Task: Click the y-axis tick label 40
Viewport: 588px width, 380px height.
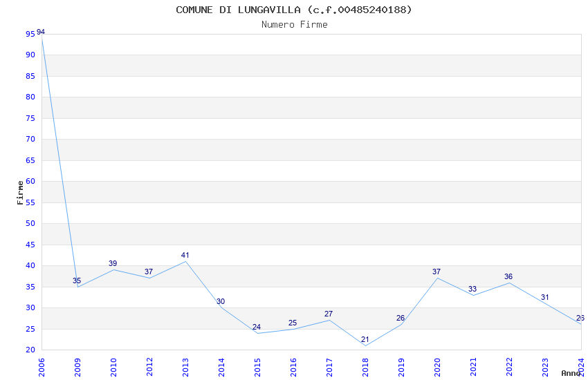Action: [30, 265]
